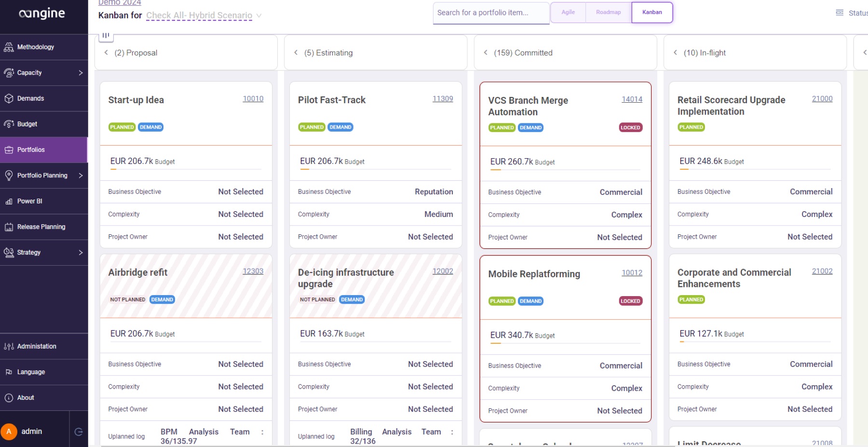The height and width of the screenshot is (447, 868).
Task: Click the admin user avatar
Action: click(x=9, y=432)
